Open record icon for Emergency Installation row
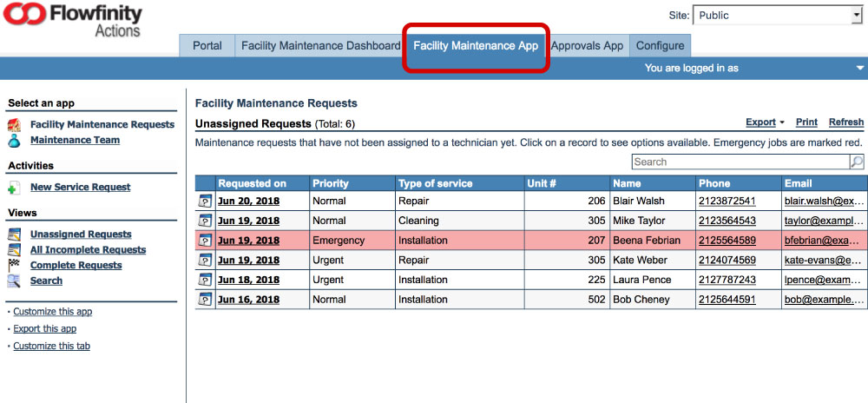 (x=205, y=241)
